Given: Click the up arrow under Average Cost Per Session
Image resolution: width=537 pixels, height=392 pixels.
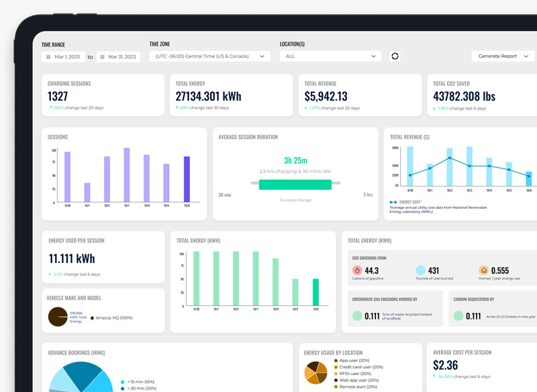Looking at the screenshot, I should click(x=434, y=377).
